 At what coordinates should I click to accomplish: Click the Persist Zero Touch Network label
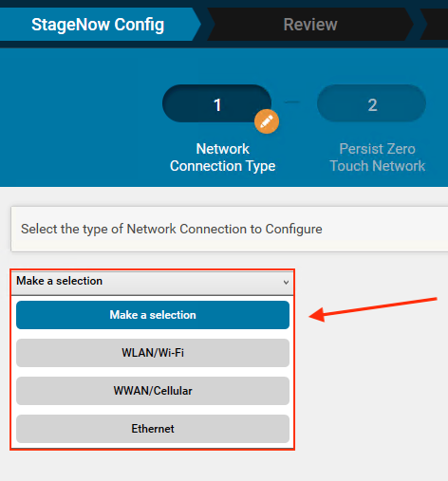tap(377, 157)
